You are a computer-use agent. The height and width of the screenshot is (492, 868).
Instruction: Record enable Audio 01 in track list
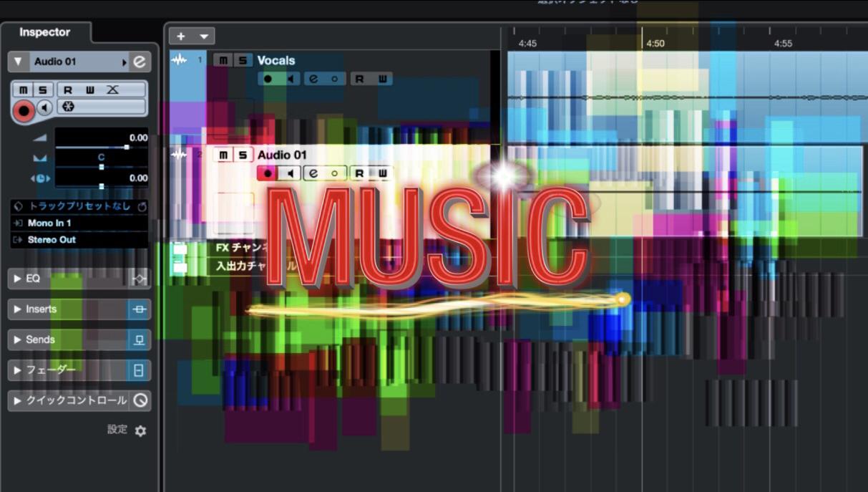pos(268,173)
